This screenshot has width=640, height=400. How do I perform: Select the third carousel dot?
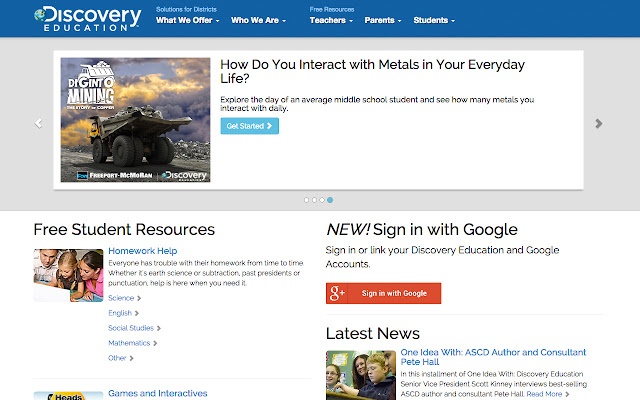(x=322, y=200)
